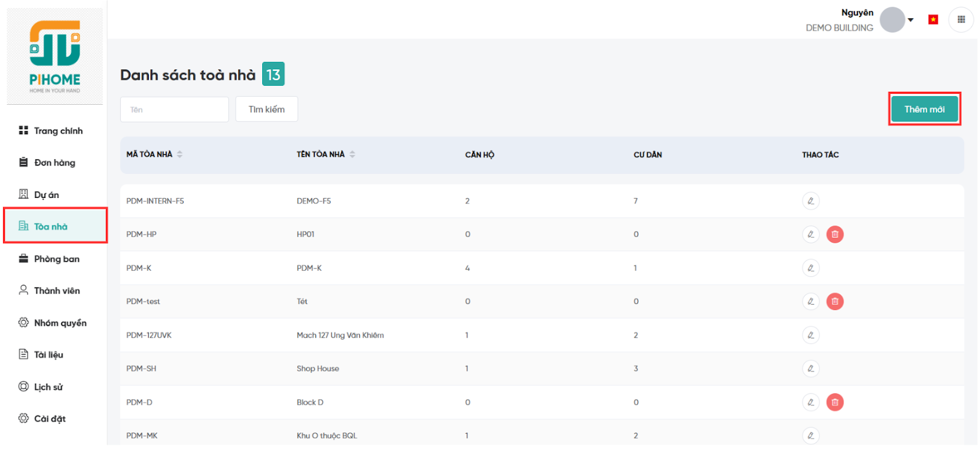Delete the PDM-HP building row
The image size is (980, 451).
coord(835,234)
